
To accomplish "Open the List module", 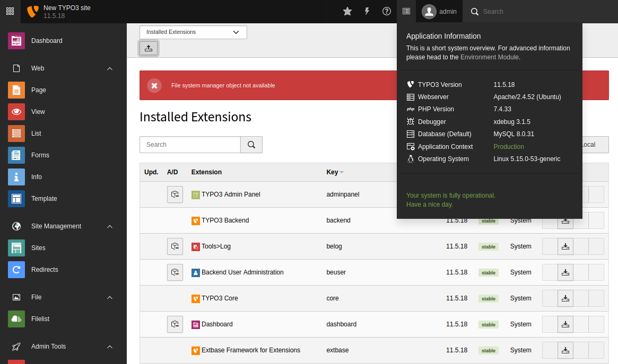I will point(63,134).
